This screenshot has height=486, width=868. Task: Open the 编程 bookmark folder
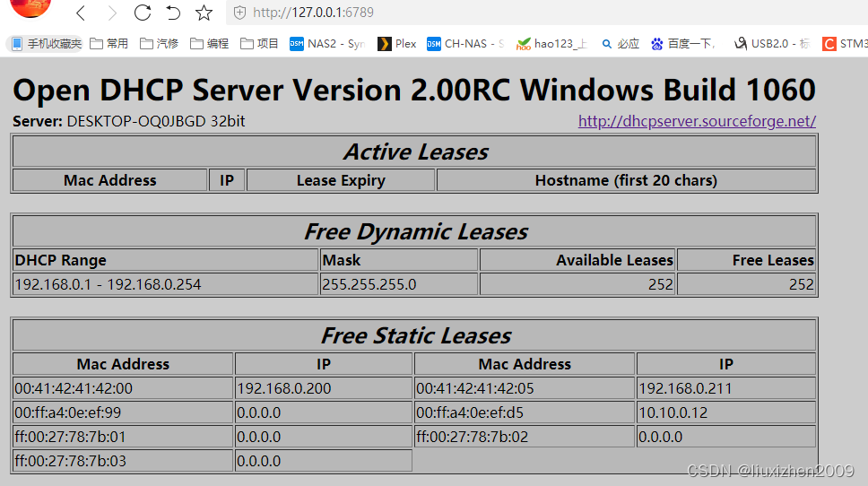pos(209,44)
